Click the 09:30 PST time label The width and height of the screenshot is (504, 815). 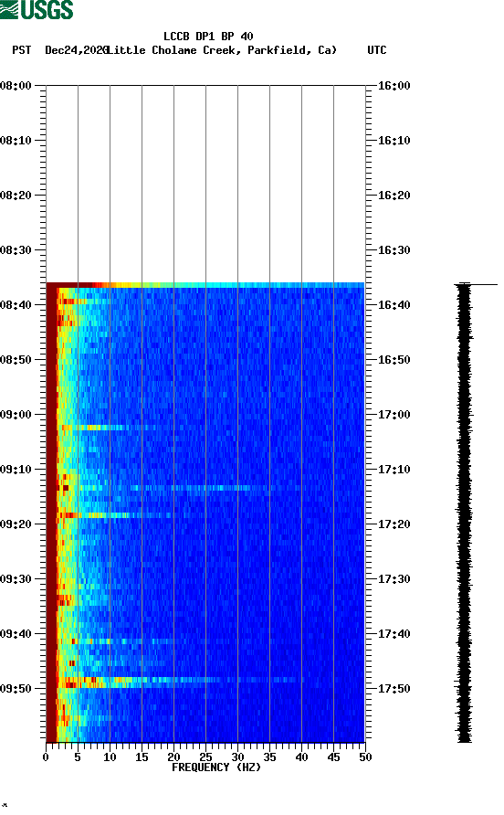click(x=16, y=579)
